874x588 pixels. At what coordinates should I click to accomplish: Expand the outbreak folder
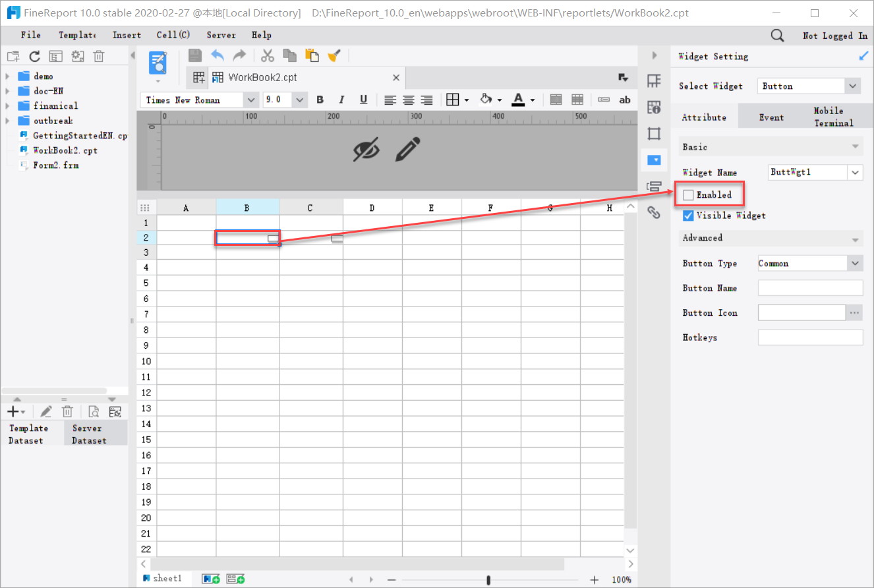point(7,121)
